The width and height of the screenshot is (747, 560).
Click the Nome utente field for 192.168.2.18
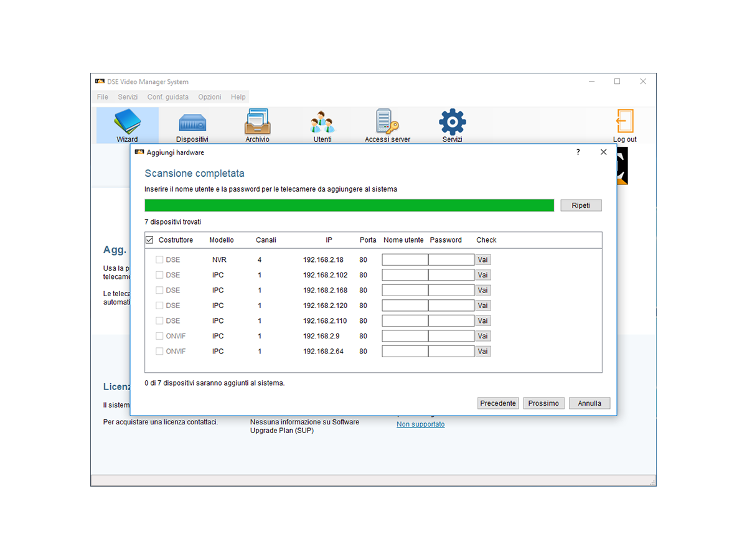405,259
